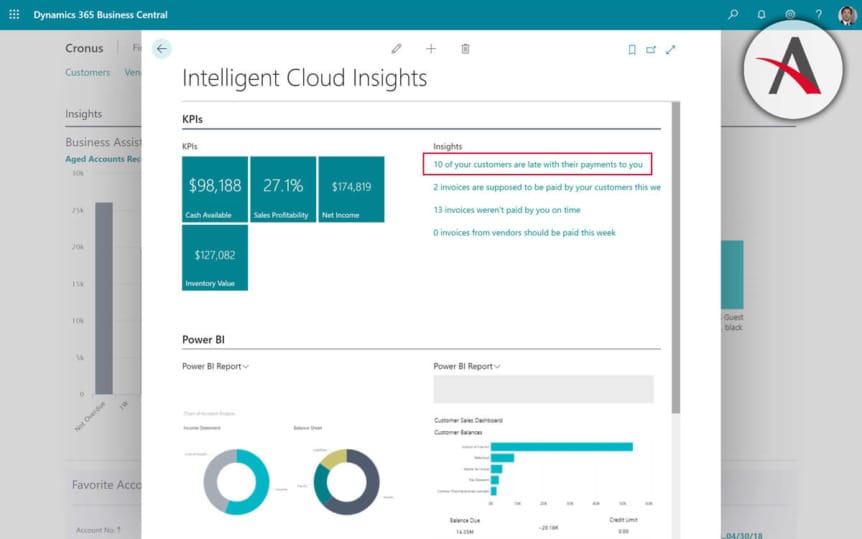This screenshot has width=862, height=539.
Task: Click the KPIs section heading
Action: pos(192,119)
